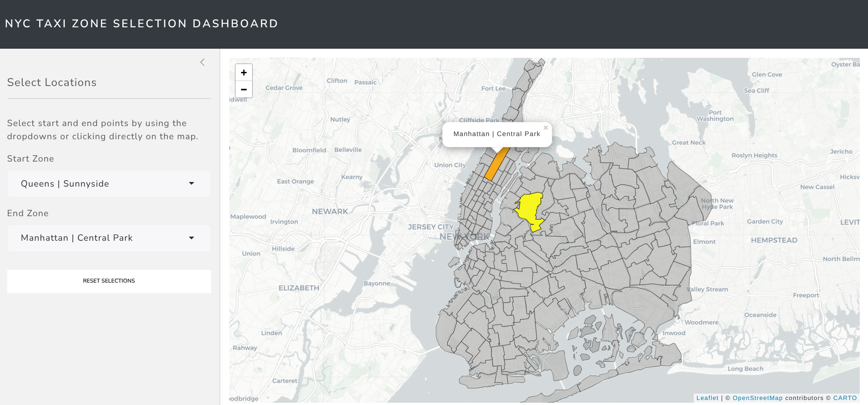The height and width of the screenshot is (405, 868).
Task: Click the Long Beach map label
Action: 745,369
